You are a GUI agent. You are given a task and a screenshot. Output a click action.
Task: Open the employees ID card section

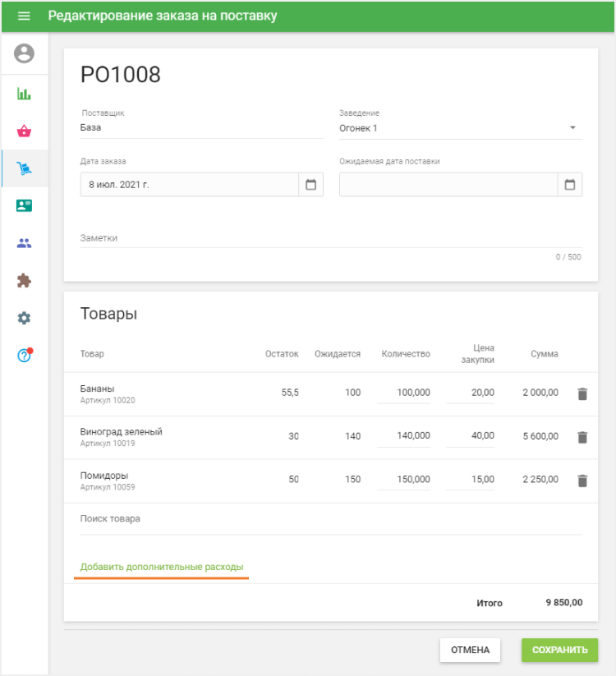tap(25, 205)
